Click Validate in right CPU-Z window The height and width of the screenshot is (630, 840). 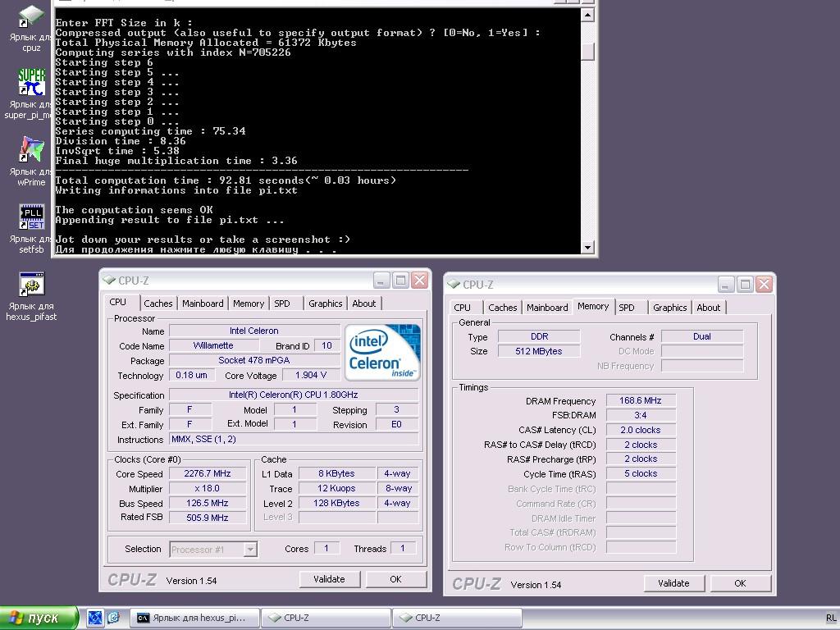click(674, 583)
